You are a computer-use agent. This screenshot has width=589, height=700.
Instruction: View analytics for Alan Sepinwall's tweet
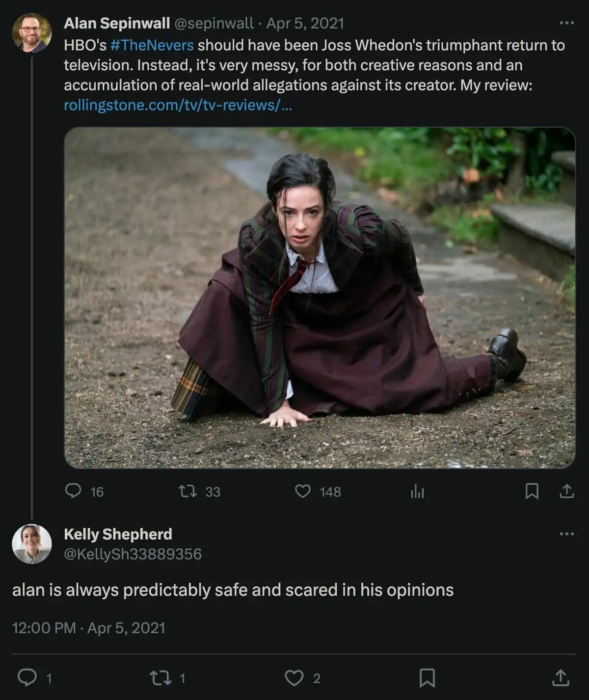pyautogui.click(x=417, y=491)
